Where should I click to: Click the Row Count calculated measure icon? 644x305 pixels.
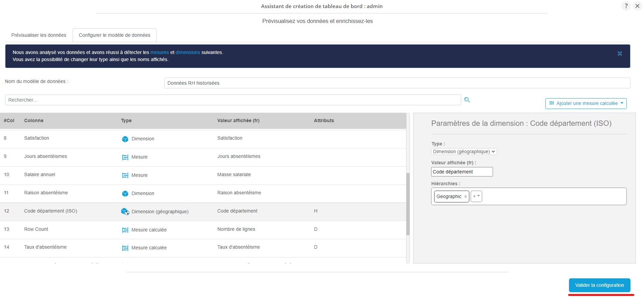click(125, 230)
